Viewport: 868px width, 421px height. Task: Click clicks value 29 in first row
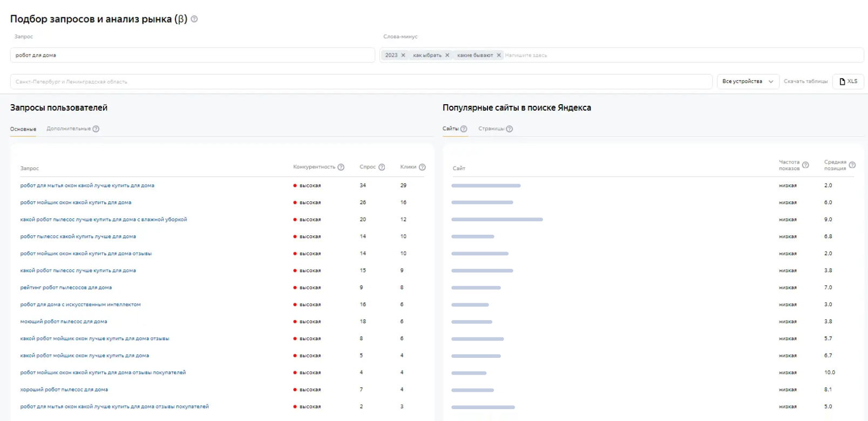[x=403, y=186]
